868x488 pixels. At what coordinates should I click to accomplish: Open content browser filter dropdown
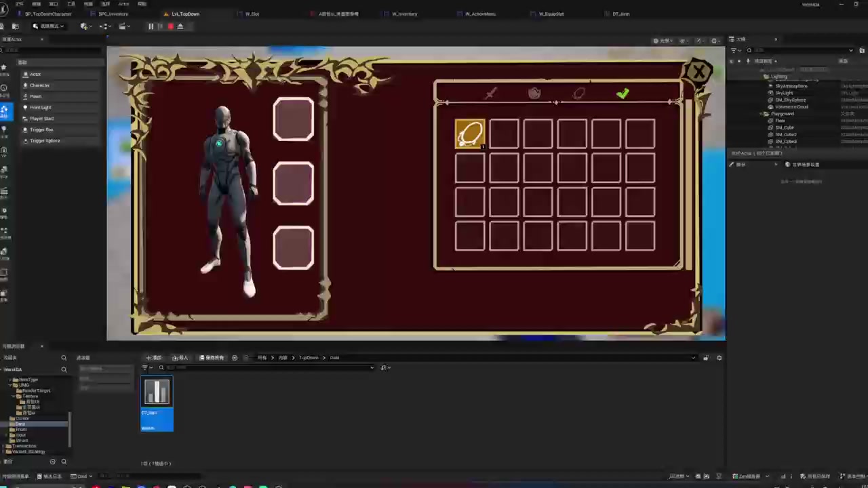(146, 367)
